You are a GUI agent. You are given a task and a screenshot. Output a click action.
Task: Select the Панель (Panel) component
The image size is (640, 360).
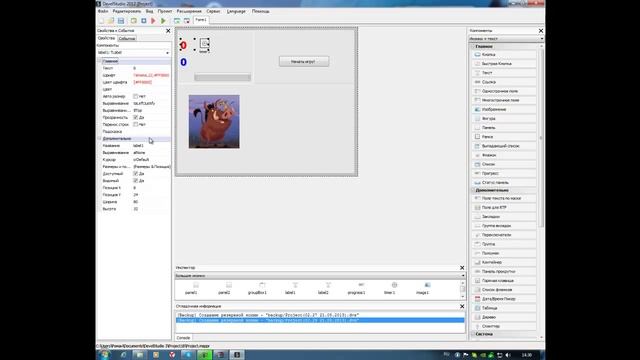(504, 127)
